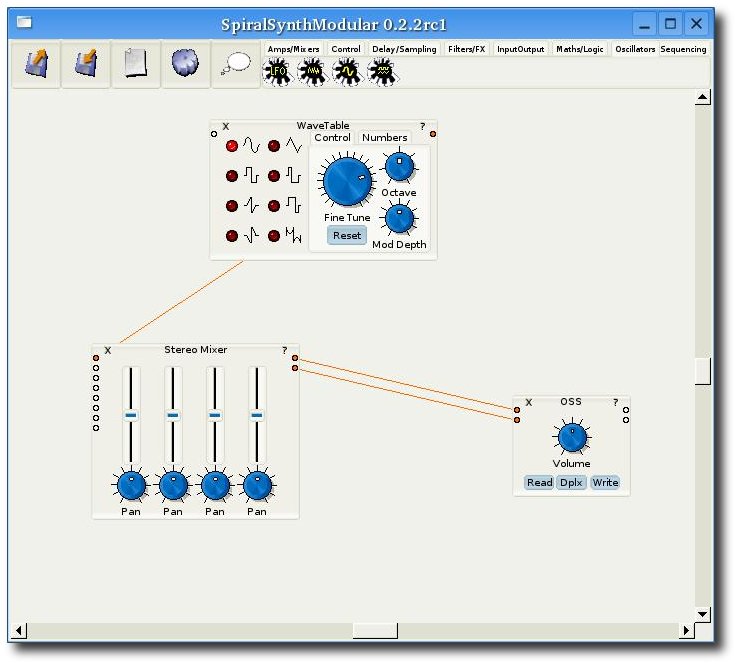Click the horizontal scrollbar right arrow
The image size is (738, 666).
pyautogui.click(x=686, y=630)
